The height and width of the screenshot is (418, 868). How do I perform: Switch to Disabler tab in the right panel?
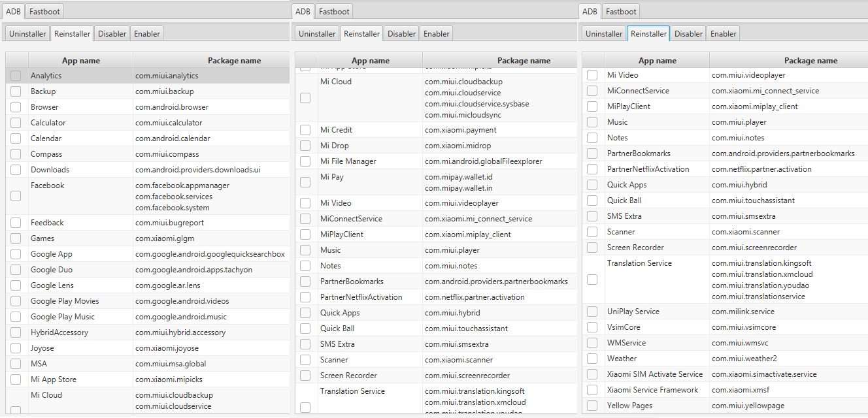click(x=688, y=34)
